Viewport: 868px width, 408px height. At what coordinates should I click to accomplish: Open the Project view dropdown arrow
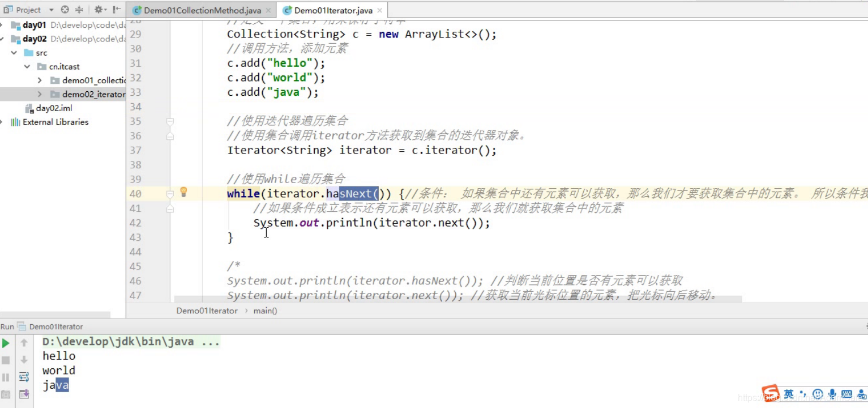(52, 10)
